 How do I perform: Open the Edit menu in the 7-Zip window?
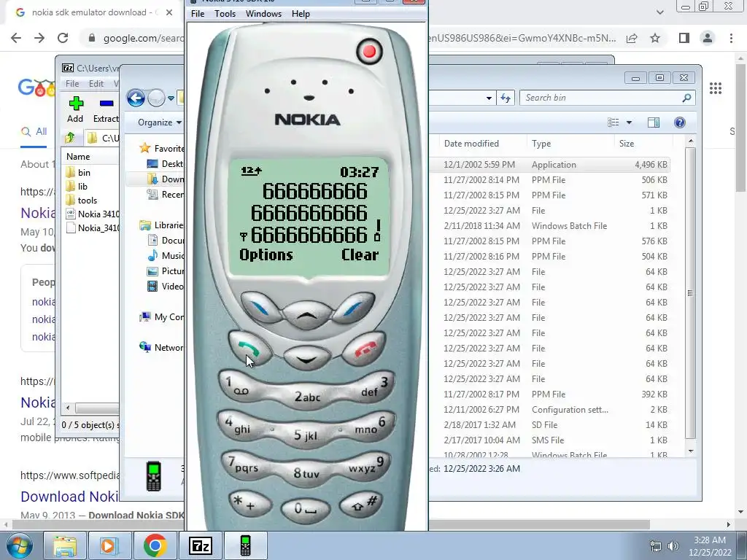pos(96,83)
